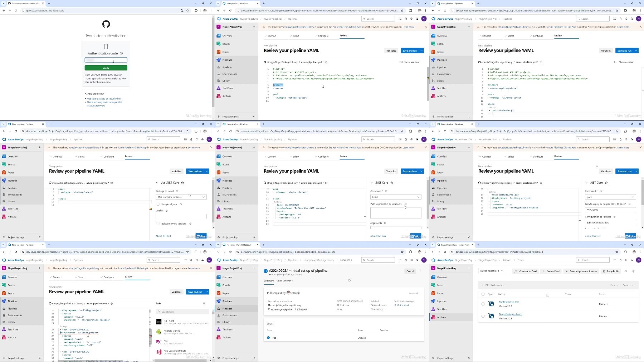The height and width of the screenshot is (362, 644).
Task: Click Show assistant in the window with trigger highlighted
Action: 410,62
